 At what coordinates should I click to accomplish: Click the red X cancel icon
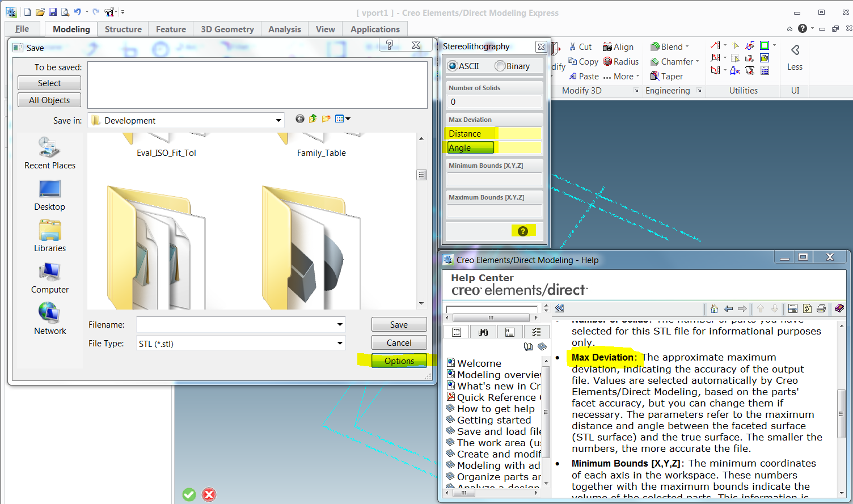click(x=209, y=494)
